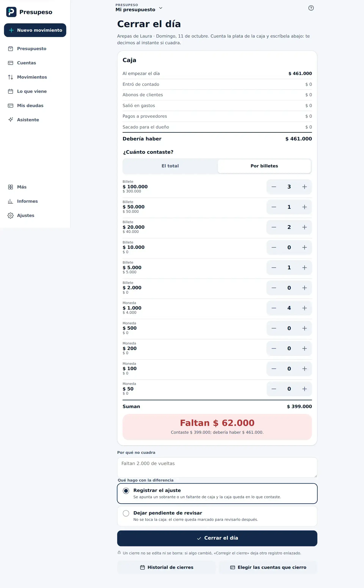Open Historial de cierres
The image size is (364, 588).
tap(166, 567)
